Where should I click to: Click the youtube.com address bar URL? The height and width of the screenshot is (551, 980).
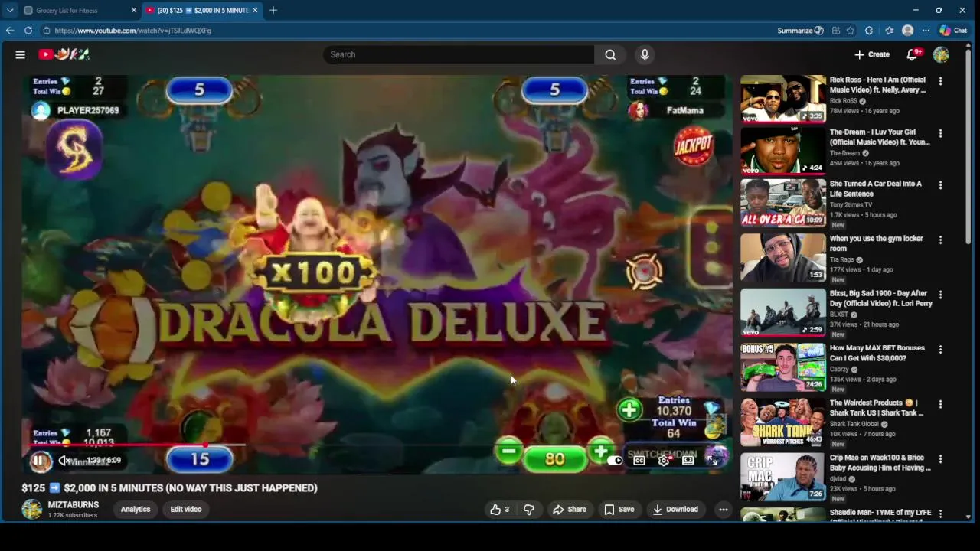(x=132, y=31)
